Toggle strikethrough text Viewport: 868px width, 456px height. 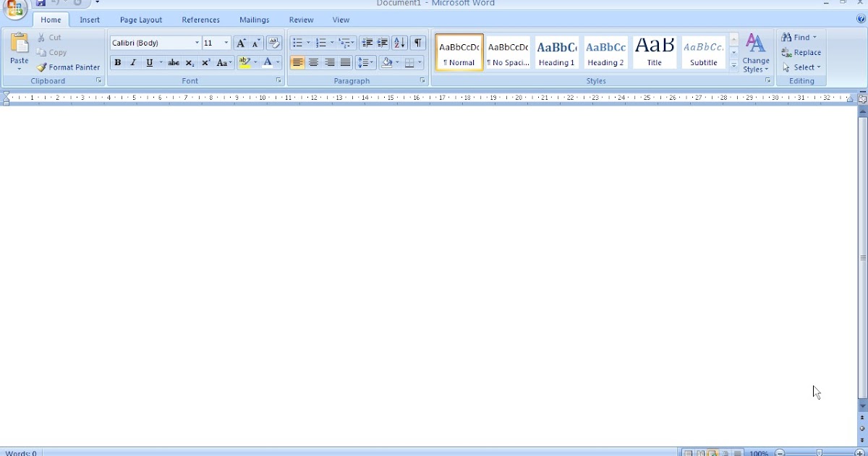174,63
